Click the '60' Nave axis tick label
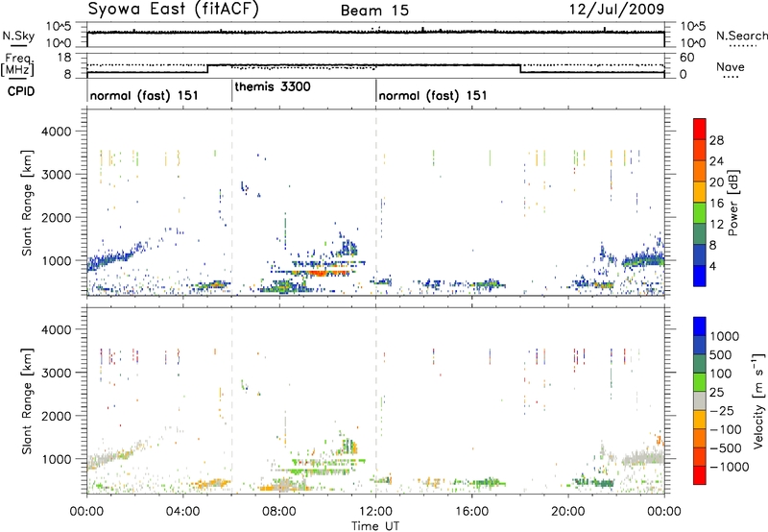The height and width of the screenshot is (532, 768). coord(687,58)
